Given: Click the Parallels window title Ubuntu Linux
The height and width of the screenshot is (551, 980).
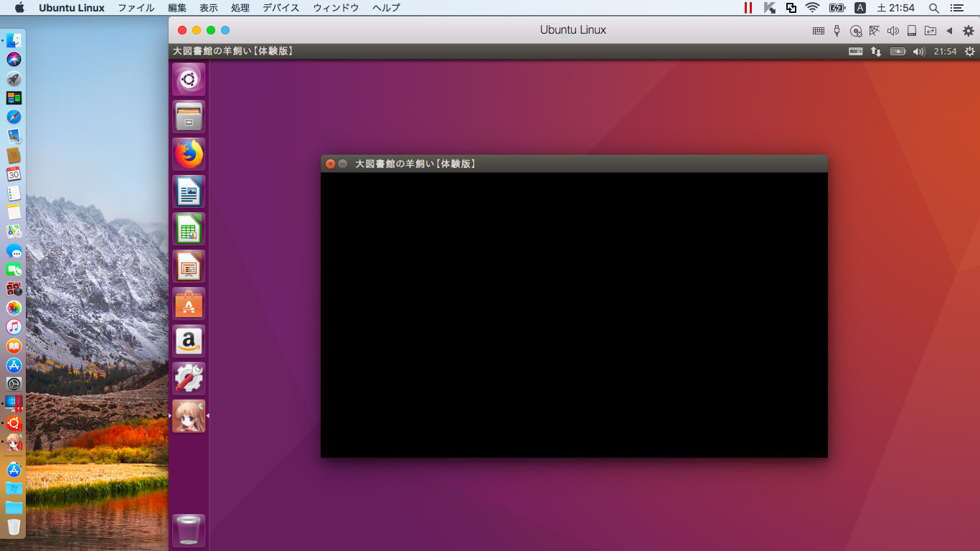Looking at the screenshot, I should [x=573, y=30].
